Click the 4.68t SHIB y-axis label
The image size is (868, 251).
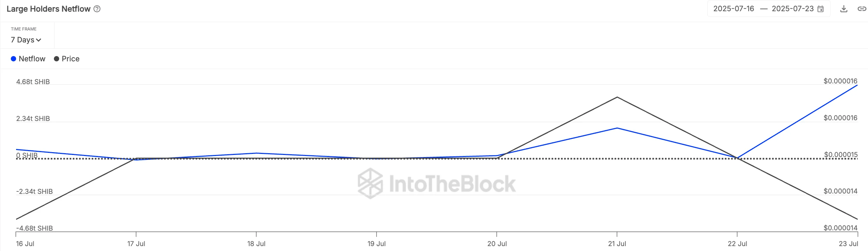coord(33,82)
